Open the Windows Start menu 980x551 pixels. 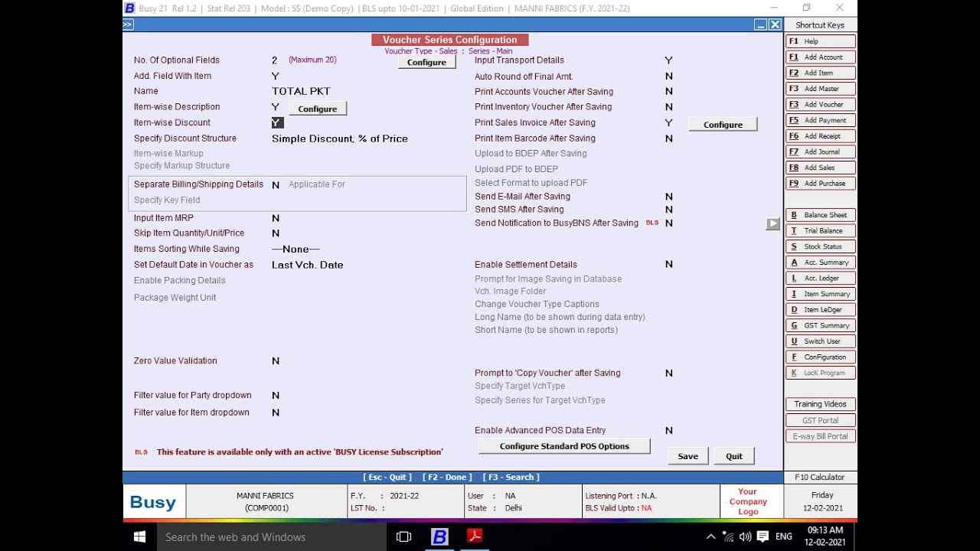(x=139, y=537)
